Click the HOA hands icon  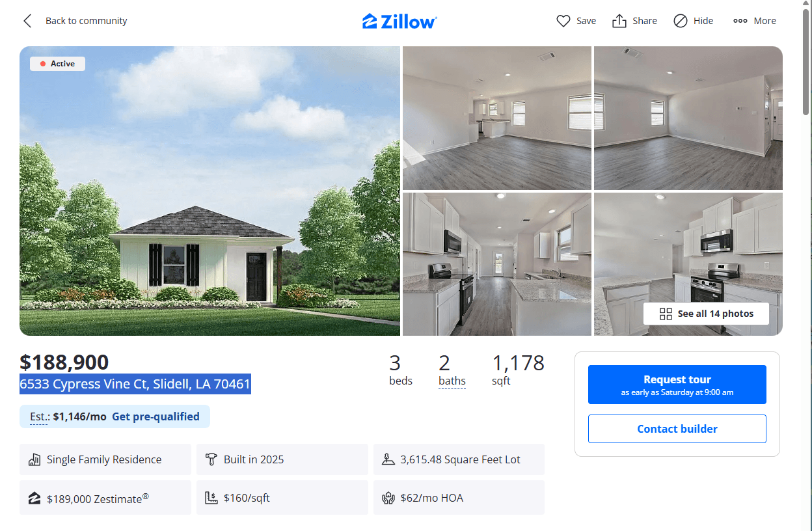tap(388, 498)
